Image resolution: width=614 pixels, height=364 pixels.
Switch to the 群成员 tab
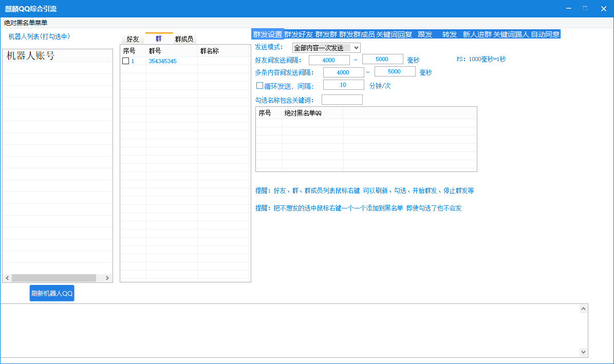coord(184,39)
